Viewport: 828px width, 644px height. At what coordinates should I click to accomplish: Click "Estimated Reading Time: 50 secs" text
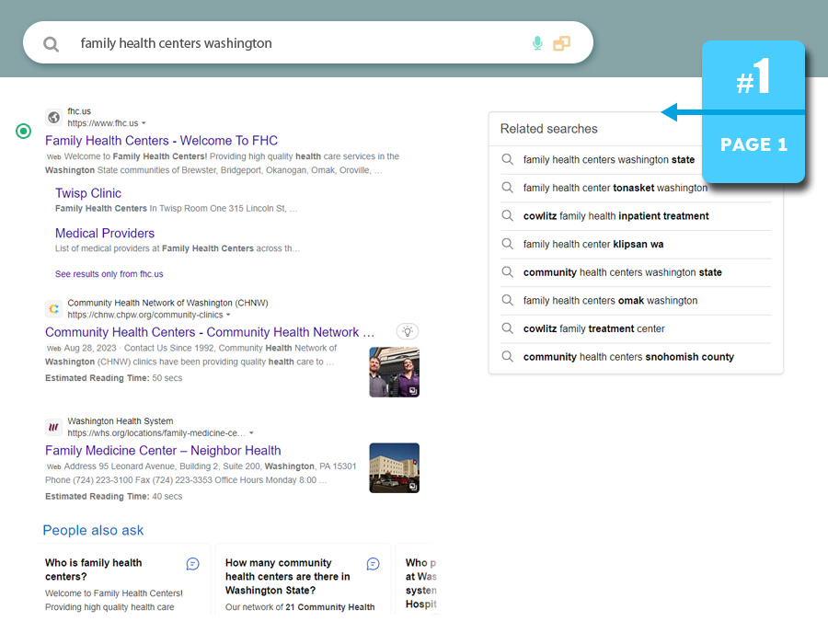point(113,378)
